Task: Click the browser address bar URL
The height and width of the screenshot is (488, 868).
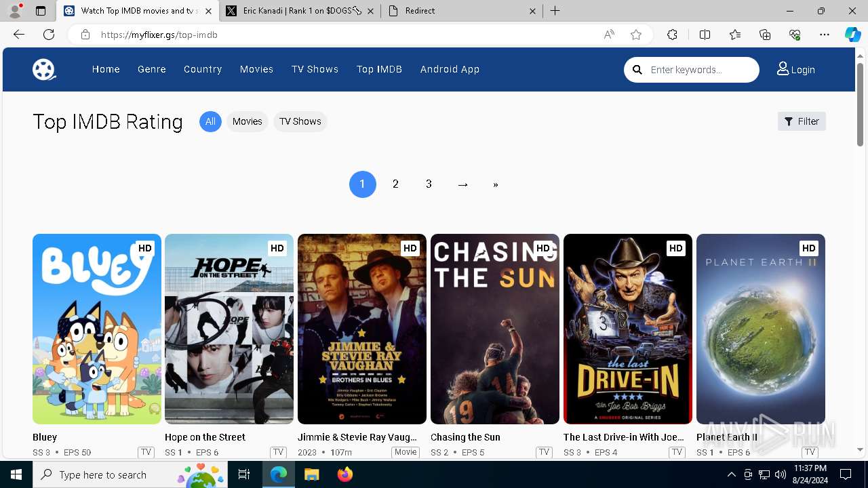Action: [x=159, y=35]
